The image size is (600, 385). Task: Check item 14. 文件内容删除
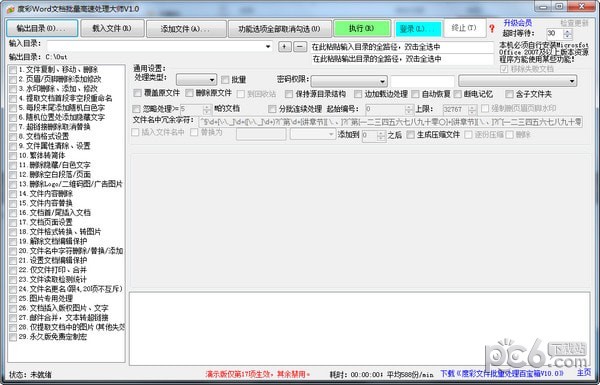coord(13,194)
